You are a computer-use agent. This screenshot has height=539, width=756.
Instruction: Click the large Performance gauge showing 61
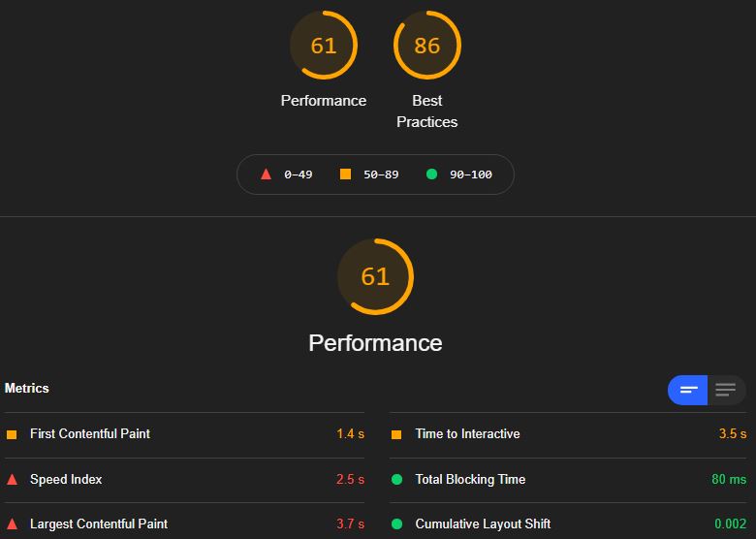click(376, 276)
